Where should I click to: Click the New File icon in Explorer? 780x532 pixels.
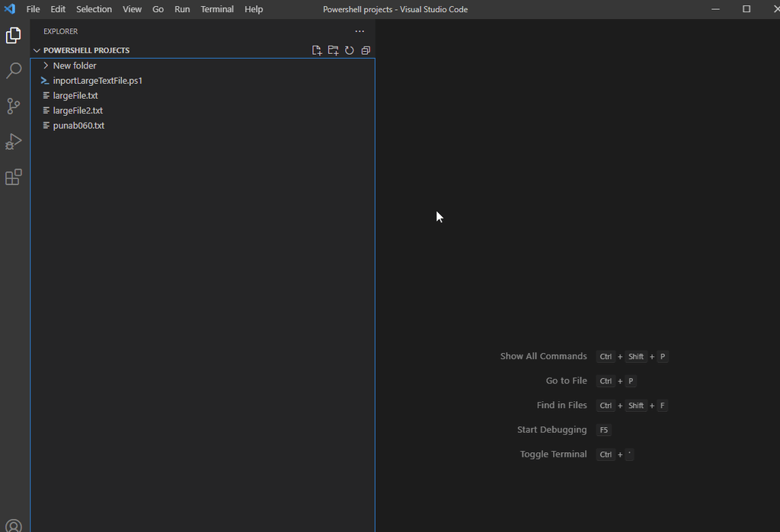[317, 50]
